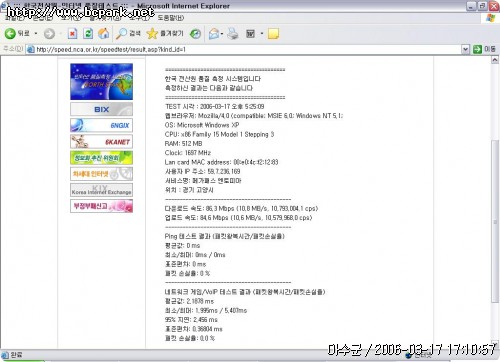Open the Mail envelope icon
The height and width of the screenshot is (362, 500).
click(214, 33)
